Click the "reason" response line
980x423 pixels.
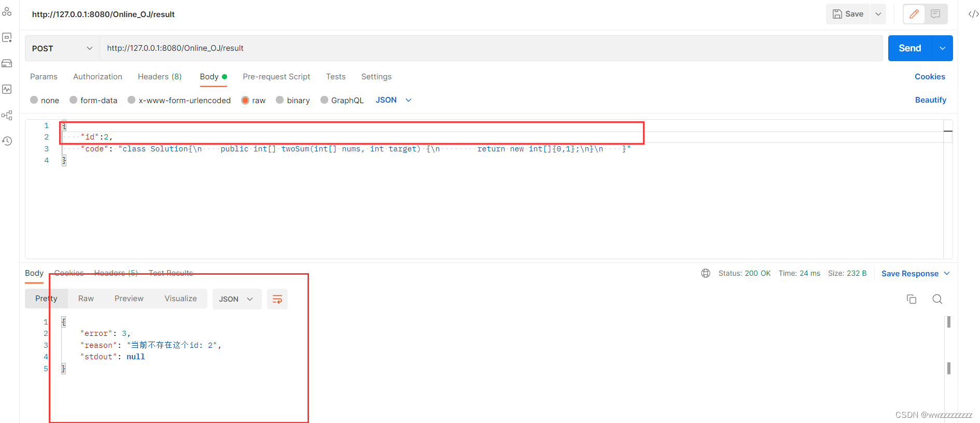151,345
